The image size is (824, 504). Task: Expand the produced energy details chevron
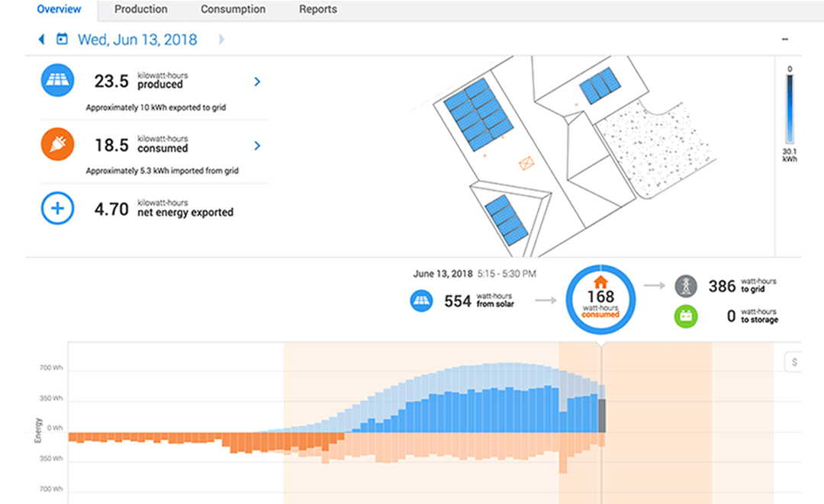pyautogui.click(x=257, y=82)
